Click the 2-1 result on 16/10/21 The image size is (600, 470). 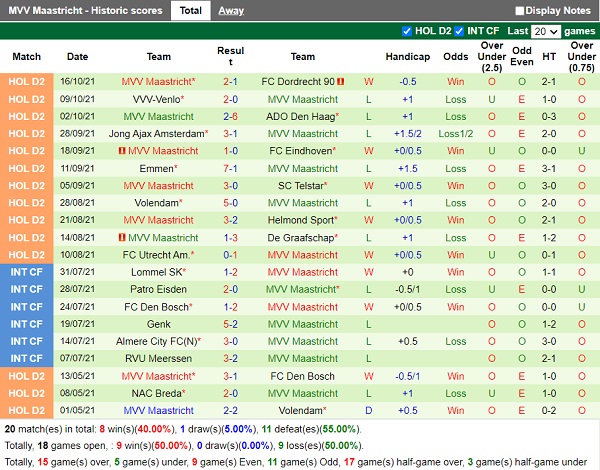tap(230, 82)
